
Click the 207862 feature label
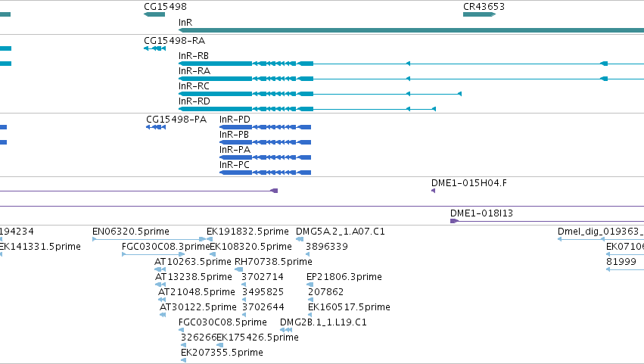[325, 293]
